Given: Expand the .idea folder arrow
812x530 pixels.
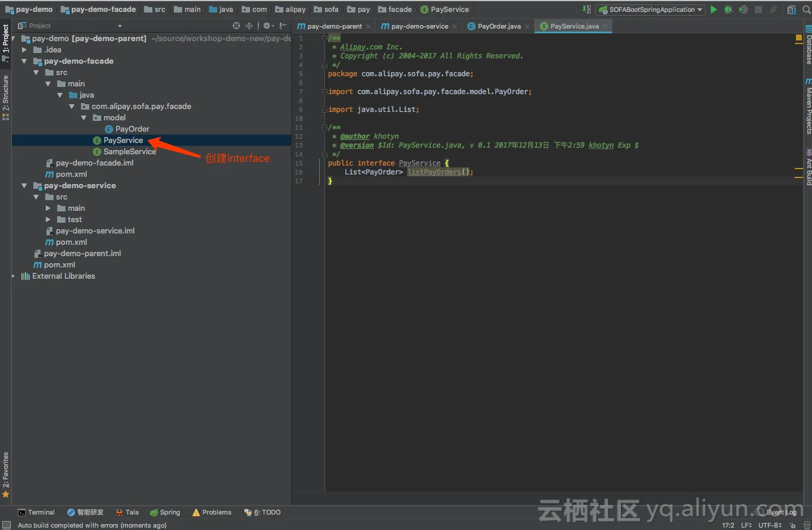Looking at the screenshot, I should click(24, 49).
